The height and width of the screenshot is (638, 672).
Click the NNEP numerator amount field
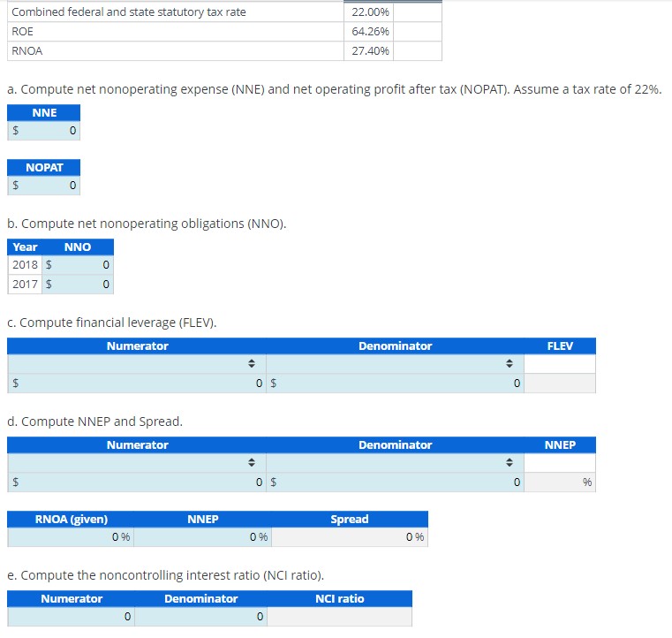(137, 482)
